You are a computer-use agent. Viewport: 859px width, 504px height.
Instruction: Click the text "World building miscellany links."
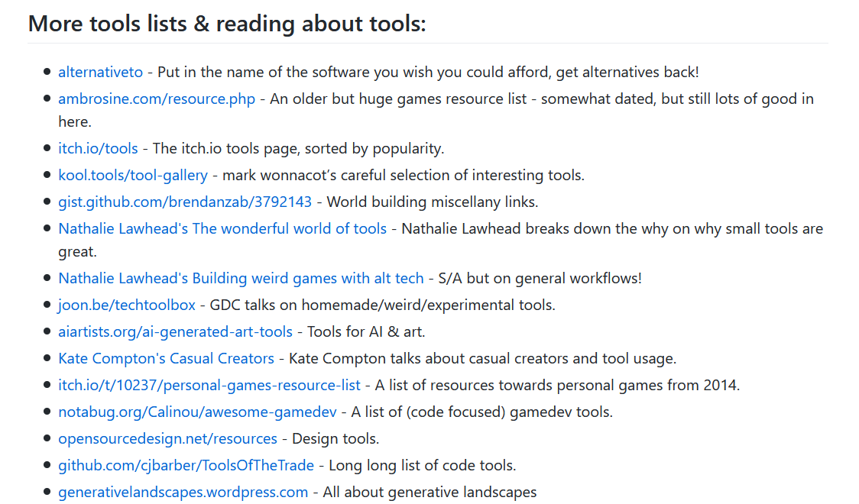pos(433,202)
